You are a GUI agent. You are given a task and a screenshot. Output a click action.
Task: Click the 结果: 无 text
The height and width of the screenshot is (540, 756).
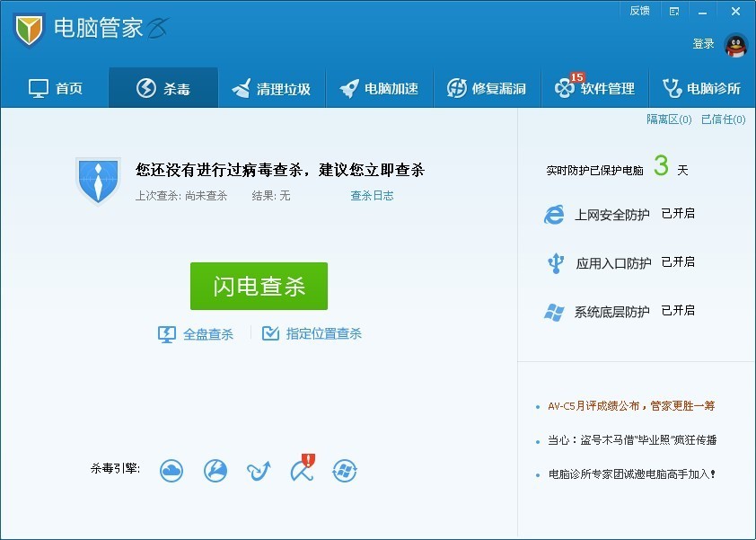[x=271, y=196]
